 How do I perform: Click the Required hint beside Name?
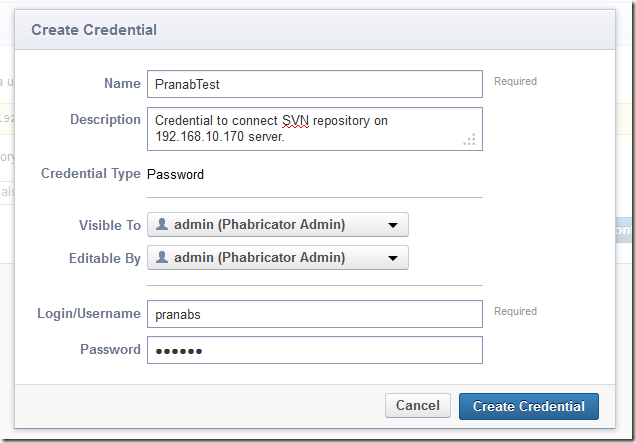pos(515,81)
